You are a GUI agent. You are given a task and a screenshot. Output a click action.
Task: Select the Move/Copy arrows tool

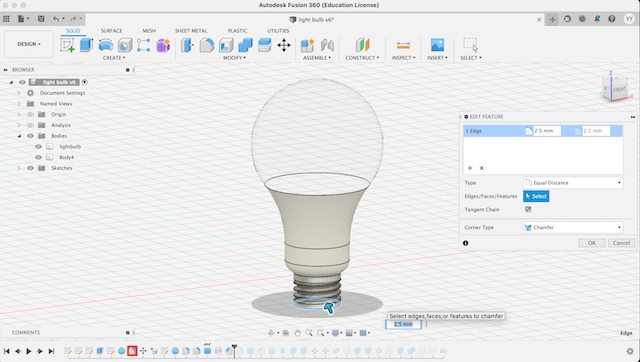point(284,45)
